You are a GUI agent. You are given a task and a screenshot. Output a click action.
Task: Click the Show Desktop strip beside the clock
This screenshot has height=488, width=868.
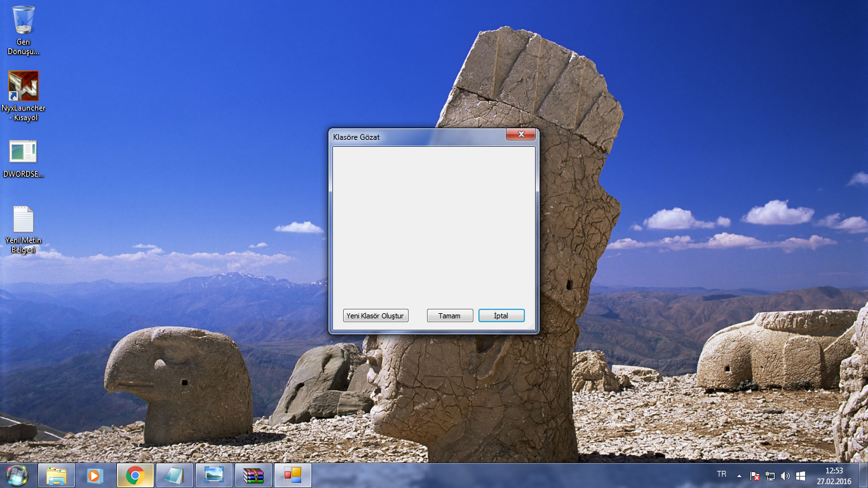863,475
